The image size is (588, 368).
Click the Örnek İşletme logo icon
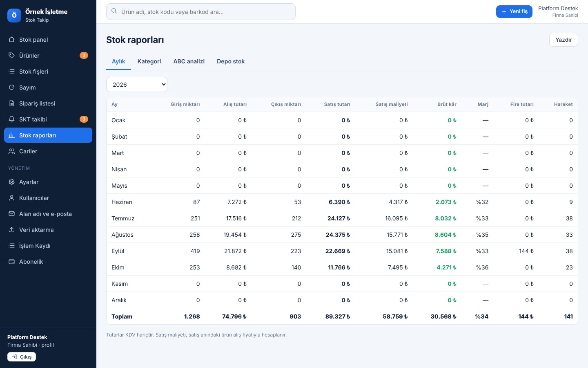tap(14, 16)
